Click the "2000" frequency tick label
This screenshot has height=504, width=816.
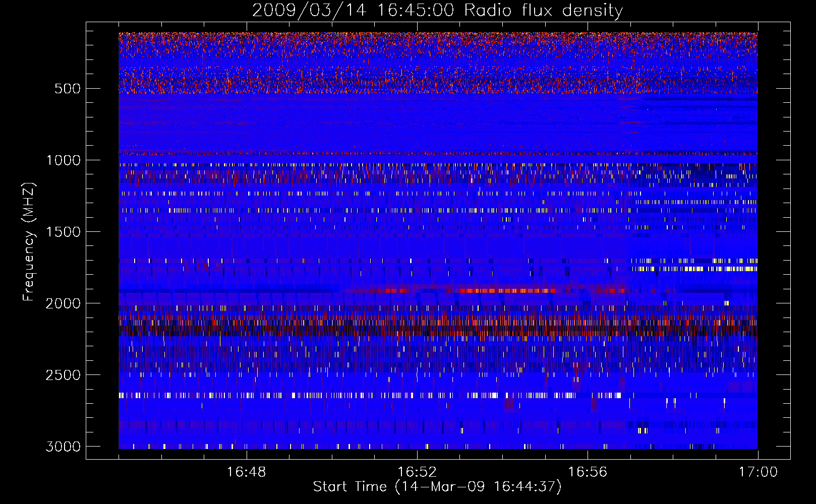click(x=64, y=303)
